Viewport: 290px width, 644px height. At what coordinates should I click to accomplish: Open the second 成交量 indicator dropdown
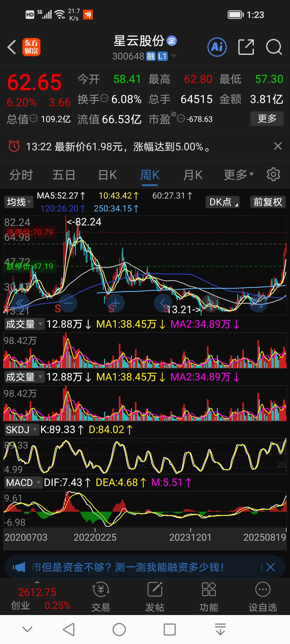24,377
